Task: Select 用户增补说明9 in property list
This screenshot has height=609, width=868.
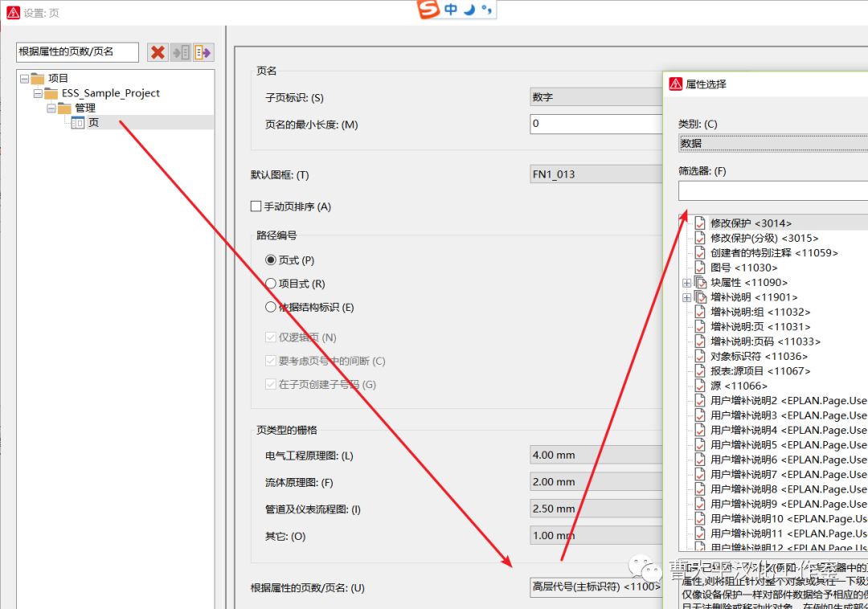Action: (x=788, y=504)
